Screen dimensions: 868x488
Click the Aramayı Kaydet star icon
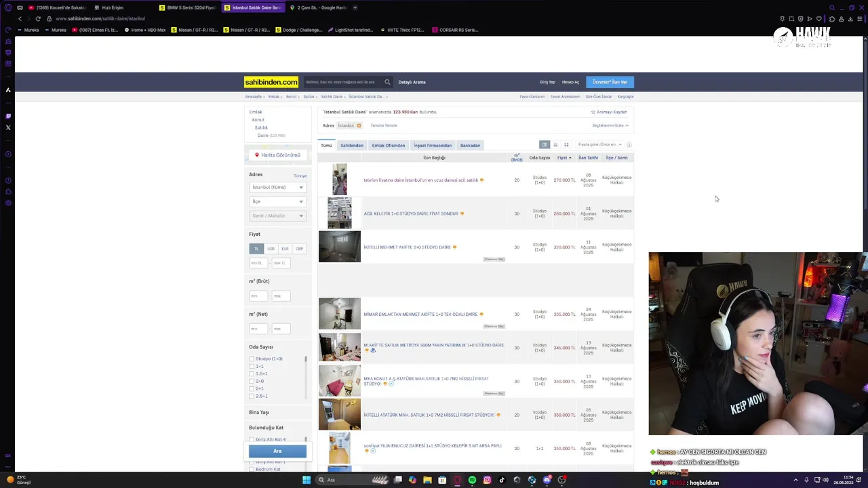click(593, 112)
